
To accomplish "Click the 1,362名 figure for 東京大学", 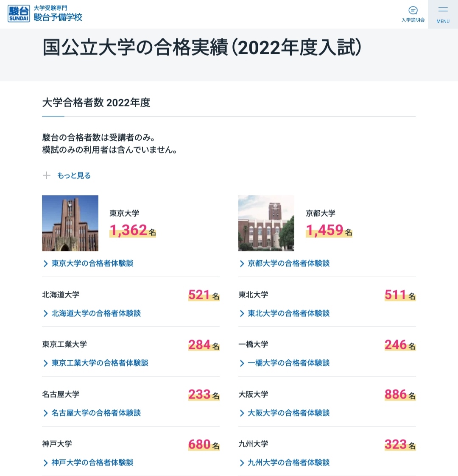I will tap(133, 231).
